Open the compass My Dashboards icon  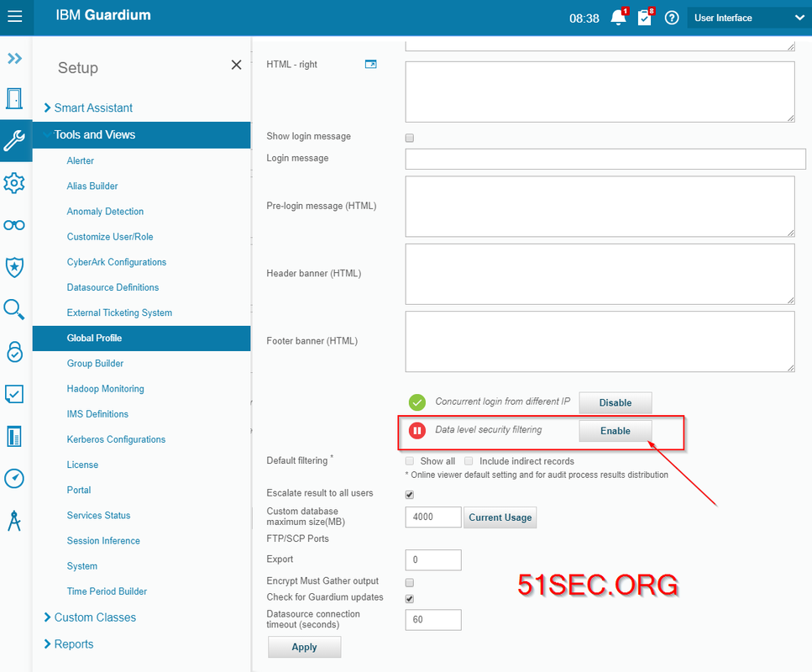[14, 478]
